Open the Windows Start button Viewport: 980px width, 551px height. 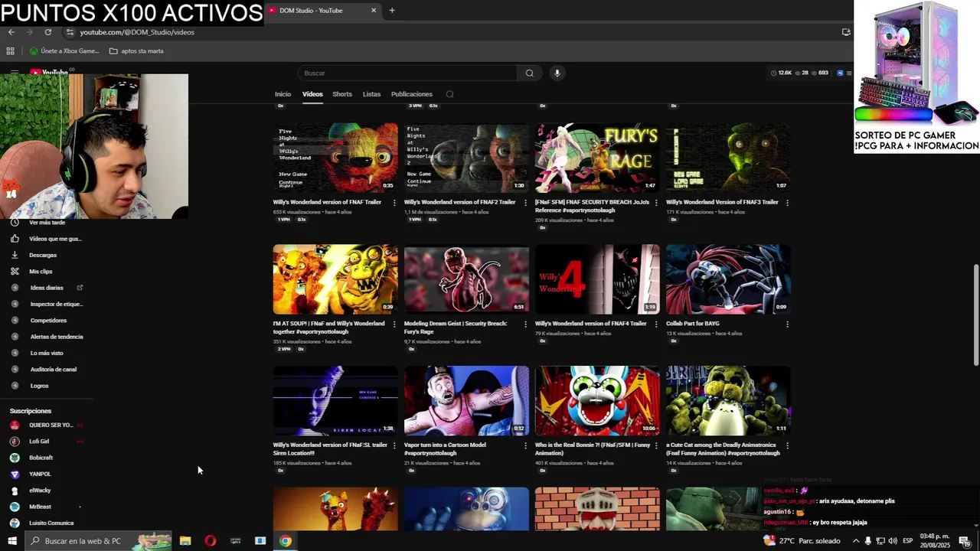click(11, 541)
